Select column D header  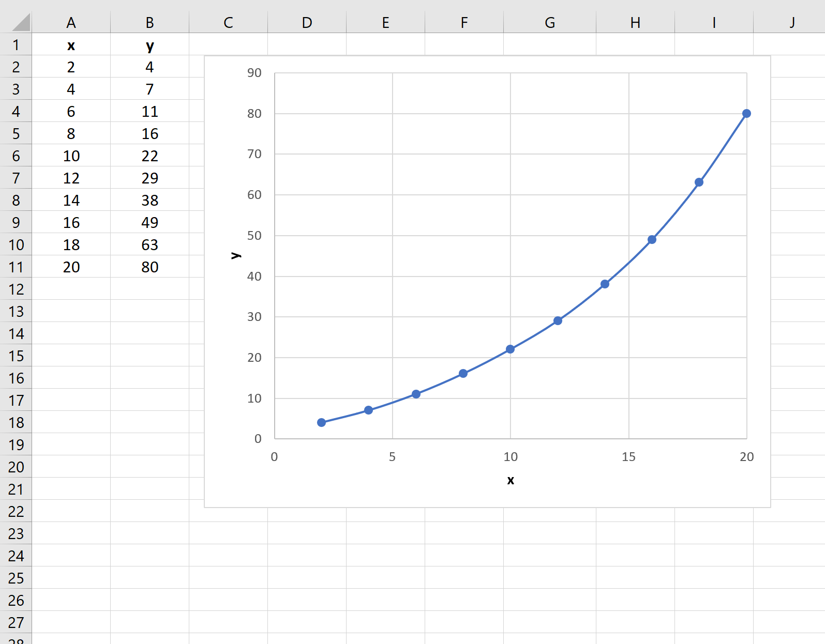(307, 22)
